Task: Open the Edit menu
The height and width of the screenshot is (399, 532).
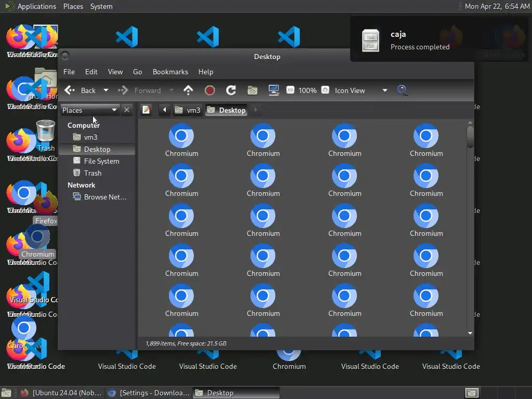Action: click(91, 72)
